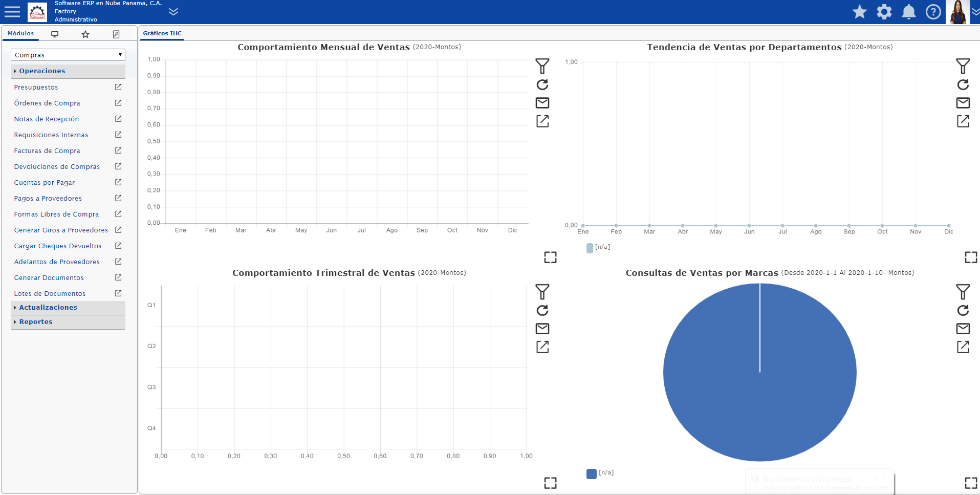Email the Comportamiento Trimestral de Ventas chart
Image resolution: width=980 pixels, height=495 pixels.
click(542, 329)
